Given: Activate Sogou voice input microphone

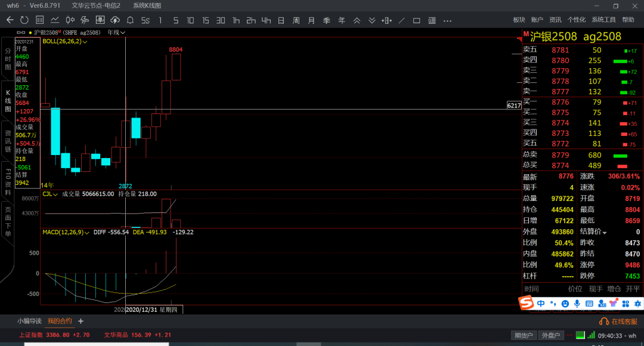Looking at the screenshot, I should point(577,304).
